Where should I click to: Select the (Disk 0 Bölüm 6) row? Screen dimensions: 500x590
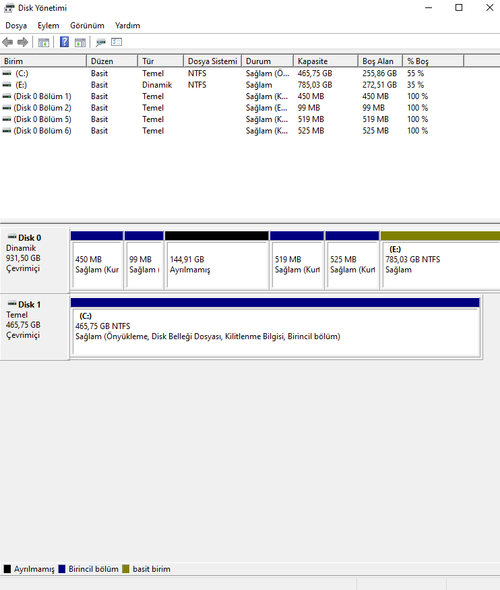point(250,131)
